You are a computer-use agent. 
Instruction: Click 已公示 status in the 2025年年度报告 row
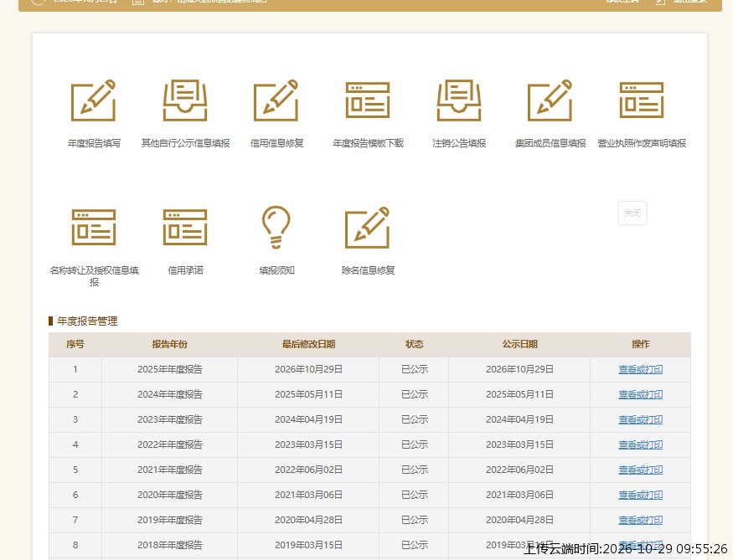coord(414,369)
